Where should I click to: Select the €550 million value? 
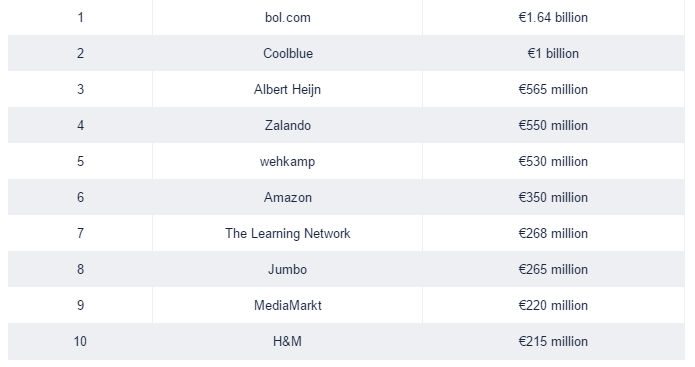[x=553, y=125]
